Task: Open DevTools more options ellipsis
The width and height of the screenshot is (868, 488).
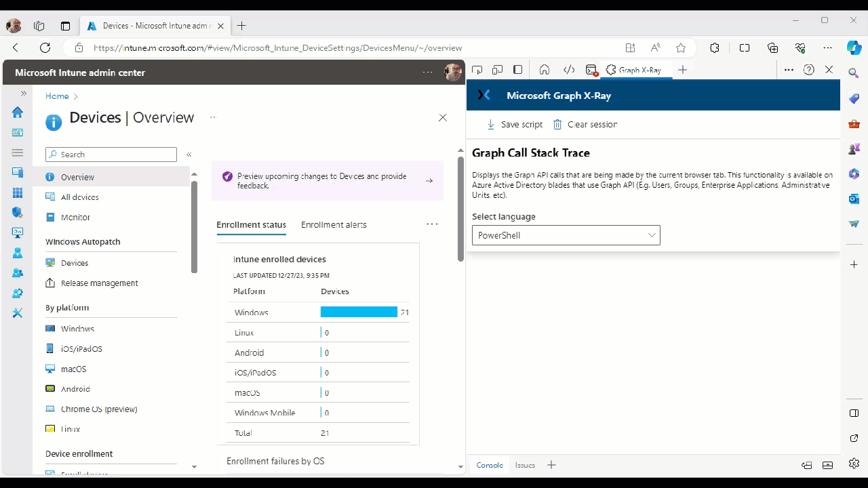Action: coord(789,70)
